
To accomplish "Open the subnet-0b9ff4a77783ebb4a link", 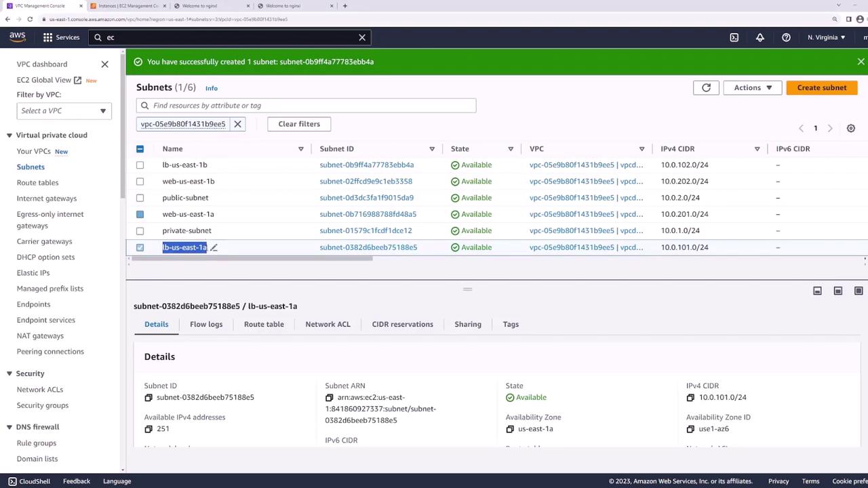I will [x=366, y=165].
